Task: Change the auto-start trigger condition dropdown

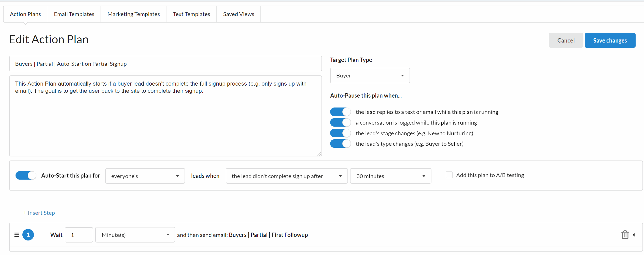Action: pos(286,176)
